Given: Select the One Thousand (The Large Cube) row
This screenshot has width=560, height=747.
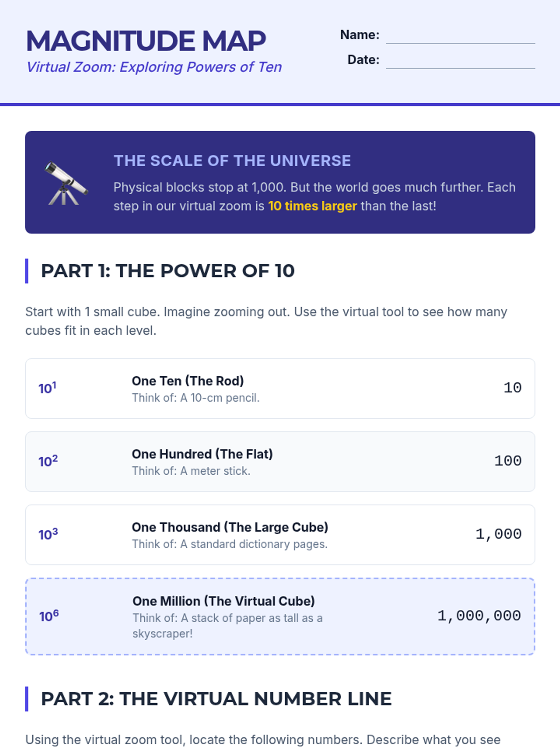Looking at the screenshot, I should coord(280,535).
